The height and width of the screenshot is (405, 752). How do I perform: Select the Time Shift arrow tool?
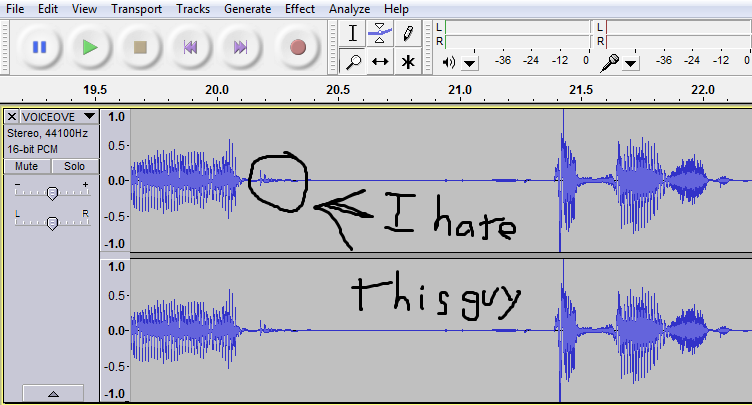[x=380, y=61]
